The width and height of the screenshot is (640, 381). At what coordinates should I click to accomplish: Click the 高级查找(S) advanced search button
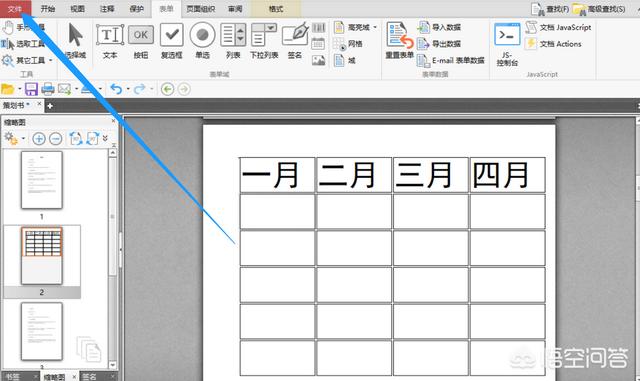[x=599, y=9]
